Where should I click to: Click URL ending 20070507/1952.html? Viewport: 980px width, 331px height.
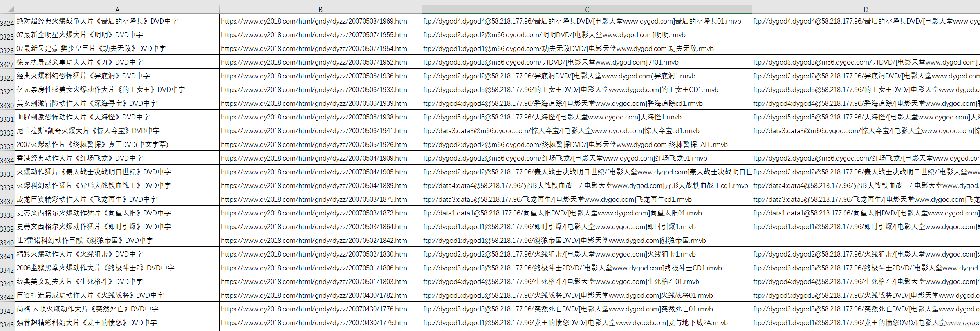click(x=315, y=62)
